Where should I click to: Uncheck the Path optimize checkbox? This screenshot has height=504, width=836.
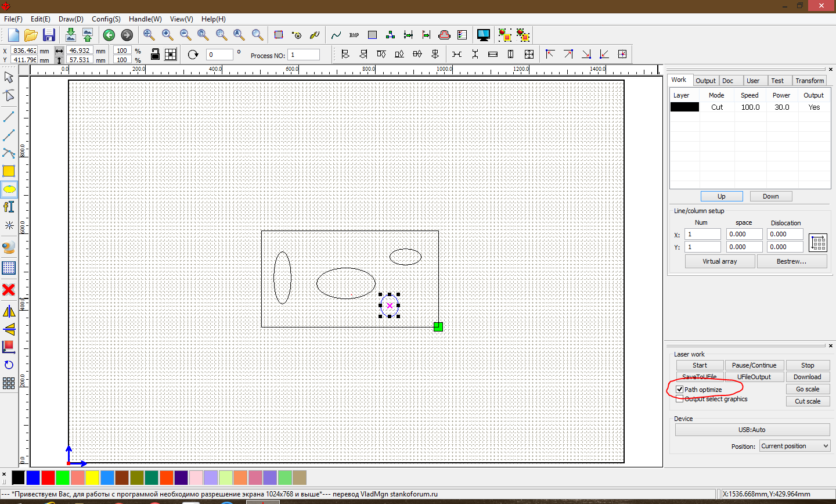point(680,390)
